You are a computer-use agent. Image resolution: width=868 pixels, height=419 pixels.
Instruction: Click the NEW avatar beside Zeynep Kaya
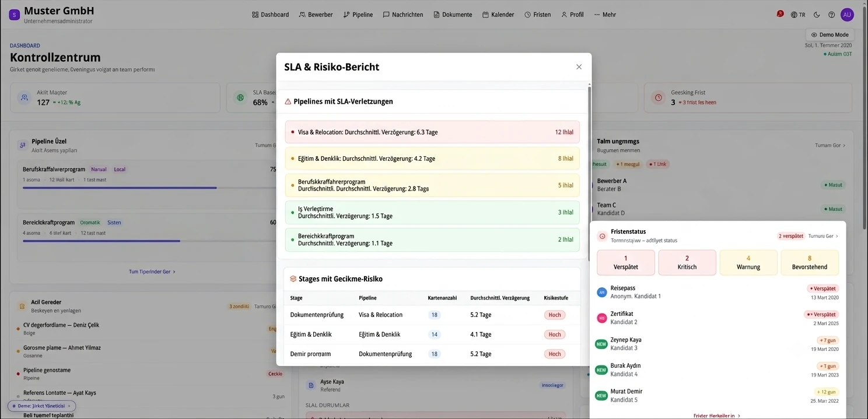[x=601, y=344]
